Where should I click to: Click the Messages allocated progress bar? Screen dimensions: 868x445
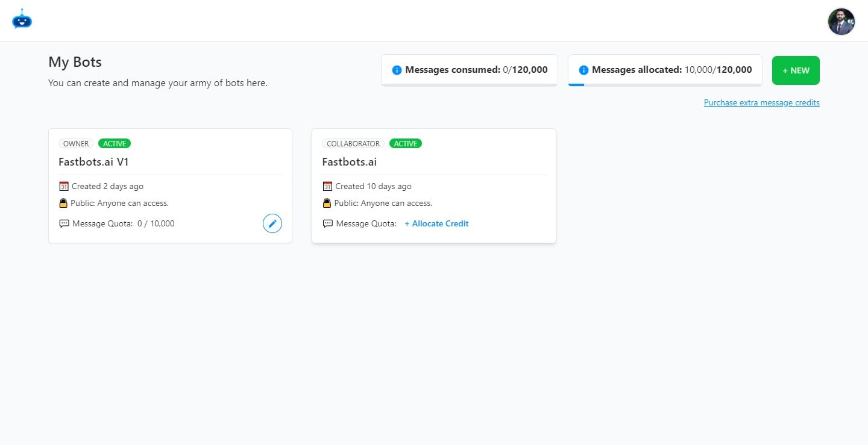click(x=665, y=85)
